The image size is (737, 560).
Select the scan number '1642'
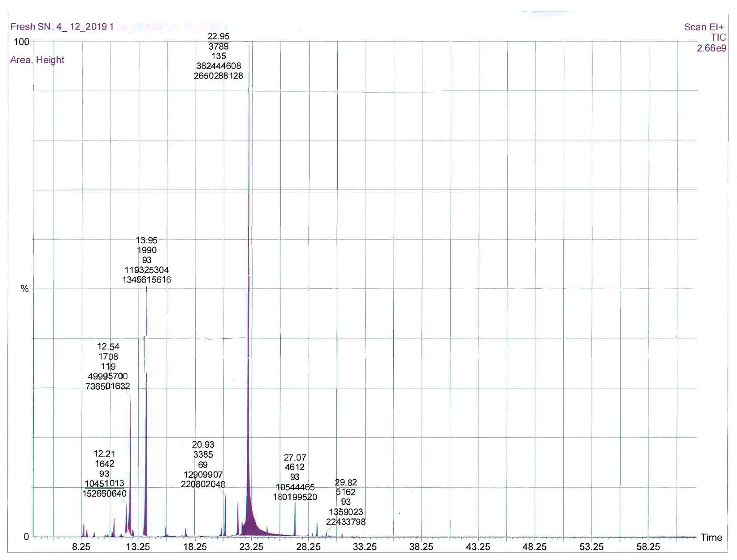tap(104, 464)
